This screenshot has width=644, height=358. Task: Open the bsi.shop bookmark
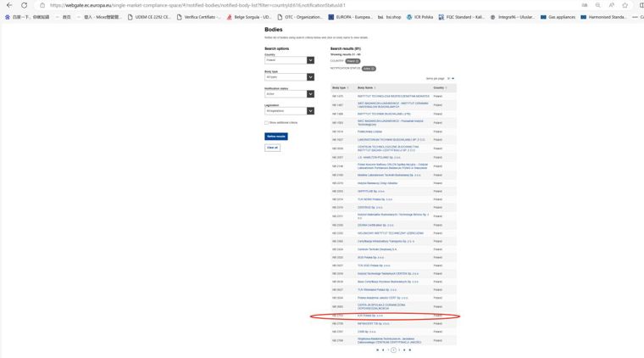(x=389, y=17)
